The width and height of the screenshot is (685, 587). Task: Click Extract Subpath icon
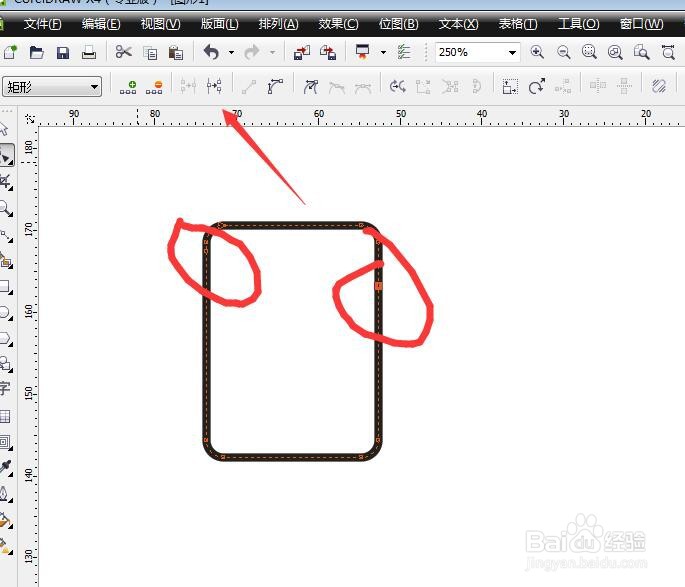pyautogui.click(x=450, y=86)
